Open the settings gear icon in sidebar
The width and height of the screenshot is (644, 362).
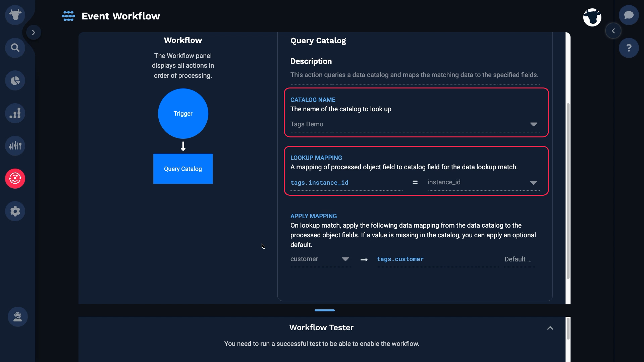coord(15,211)
